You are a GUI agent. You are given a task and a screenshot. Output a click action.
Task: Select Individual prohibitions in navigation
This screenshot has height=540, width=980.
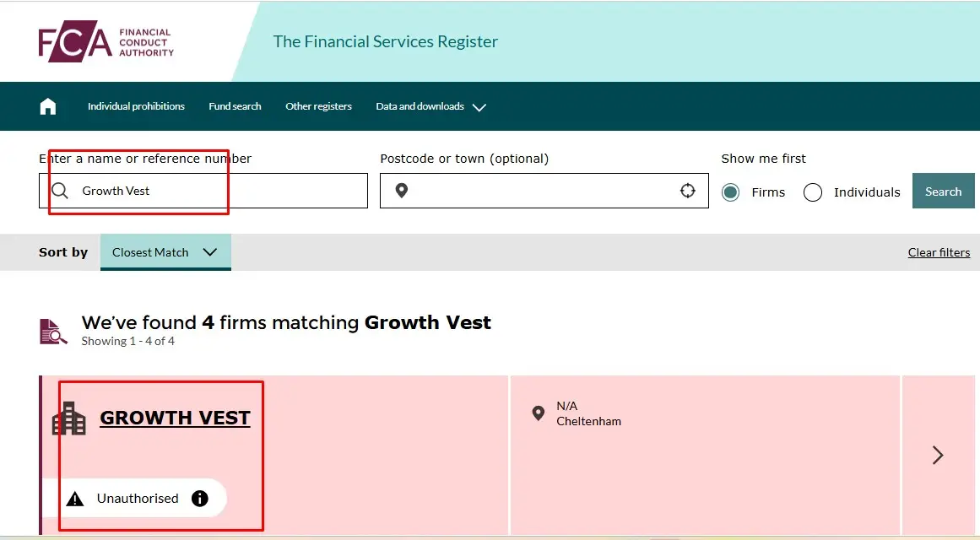(x=136, y=106)
